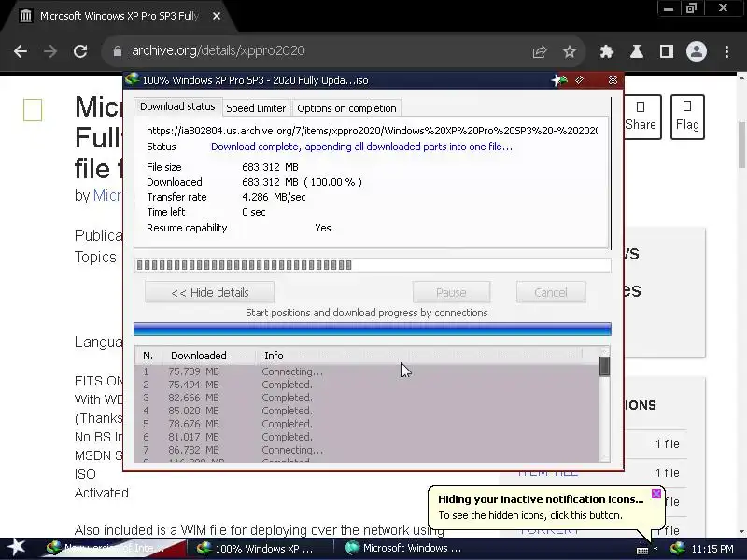Click the 4.286 MB/sec transfer rate value

[274, 197]
